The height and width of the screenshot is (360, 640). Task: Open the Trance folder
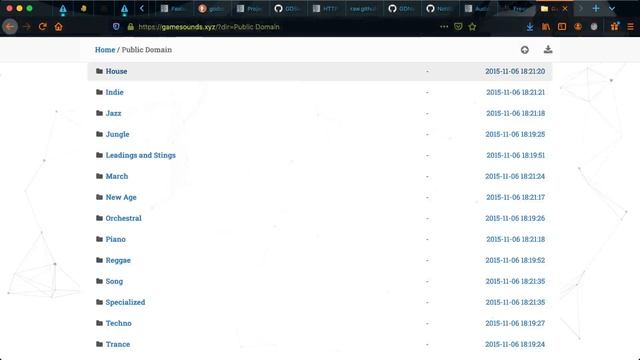tap(118, 344)
